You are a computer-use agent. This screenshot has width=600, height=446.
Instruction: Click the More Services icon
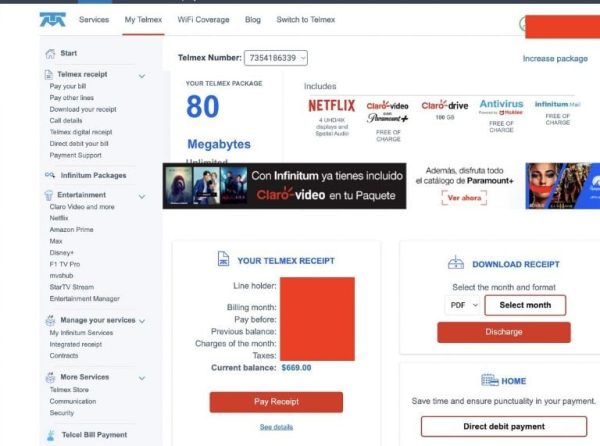click(50, 377)
